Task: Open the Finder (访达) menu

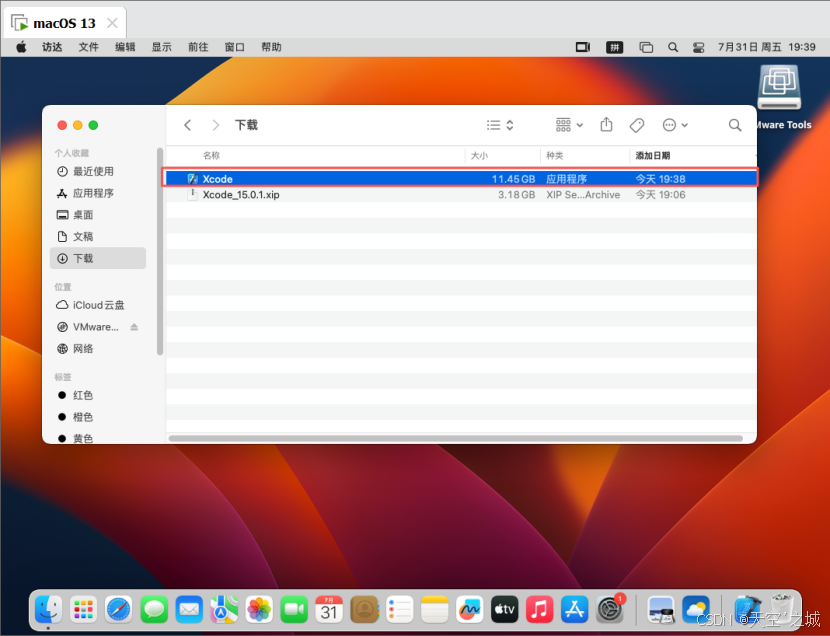Action: pyautogui.click(x=52, y=47)
